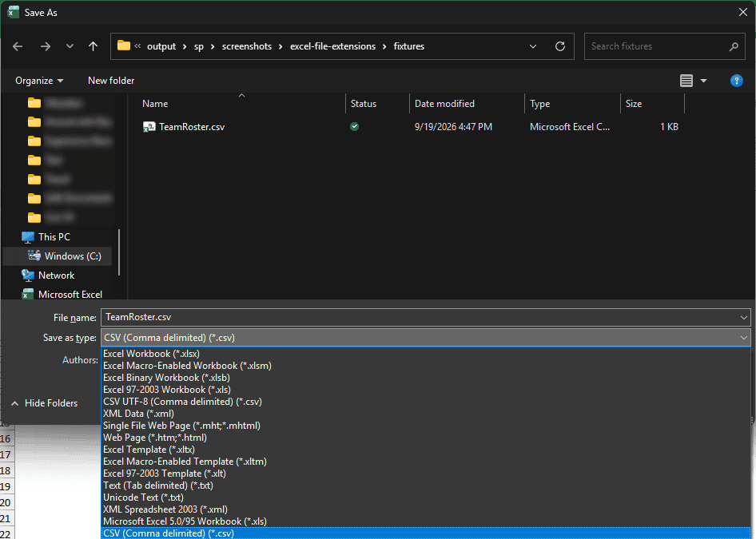Click the Network icon in the sidebar

28,275
